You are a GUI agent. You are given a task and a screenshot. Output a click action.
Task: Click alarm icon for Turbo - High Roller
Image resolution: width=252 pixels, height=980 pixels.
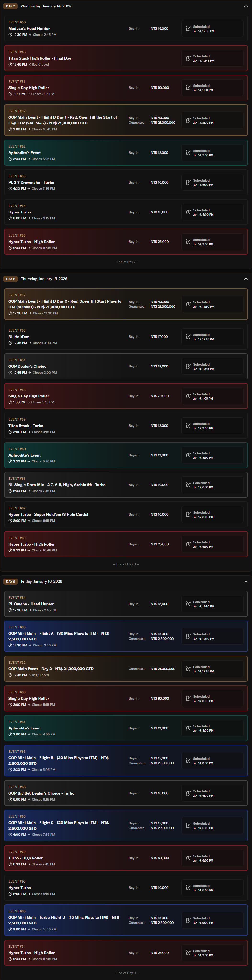pyautogui.click(x=188, y=858)
